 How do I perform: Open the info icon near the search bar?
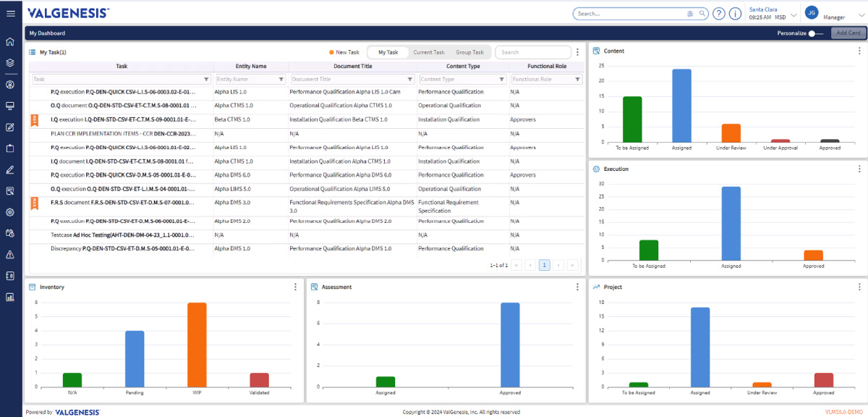pos(735,13)
